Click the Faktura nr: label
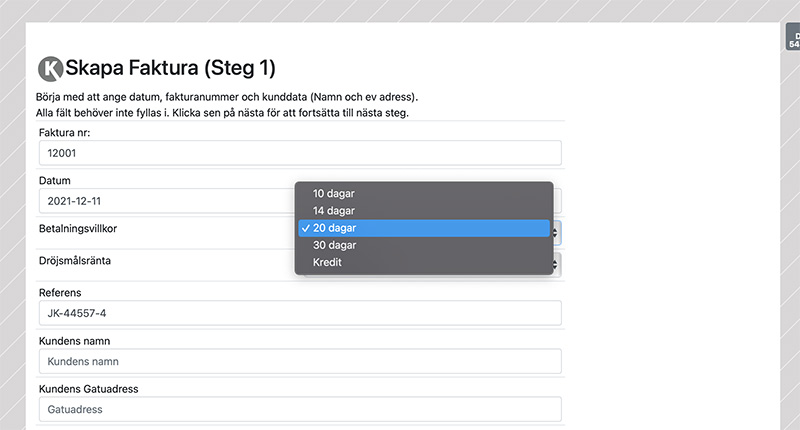 pyautogui.click(x=64, y=133)
